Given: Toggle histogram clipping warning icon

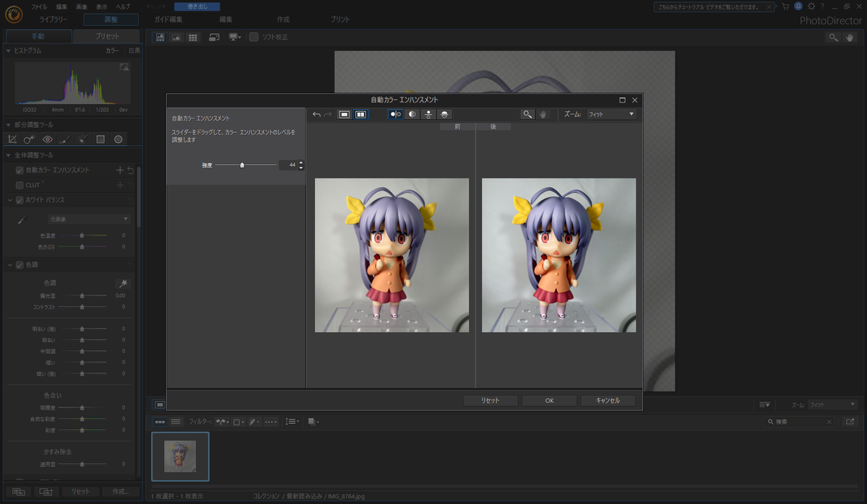Looking at the screenshot, I should pos(124,67).
